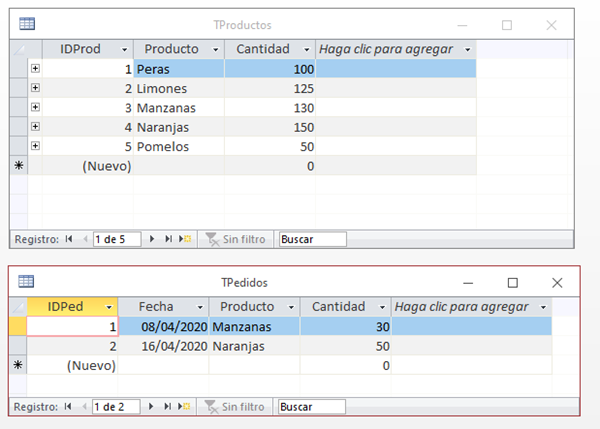Click new-row asterisk selector in TProductos
Viewport: 600px width, 429px height.
[19, 165]
